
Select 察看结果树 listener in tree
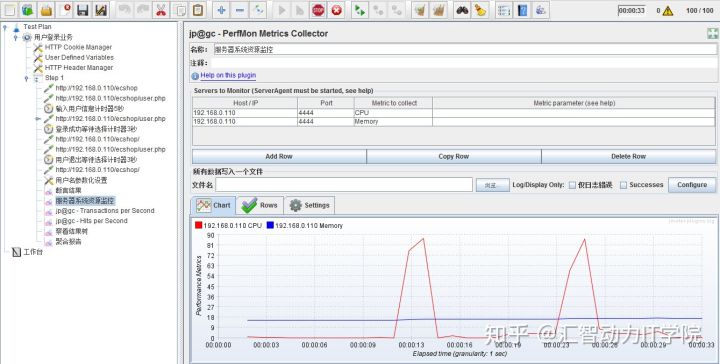click(72, 231)
